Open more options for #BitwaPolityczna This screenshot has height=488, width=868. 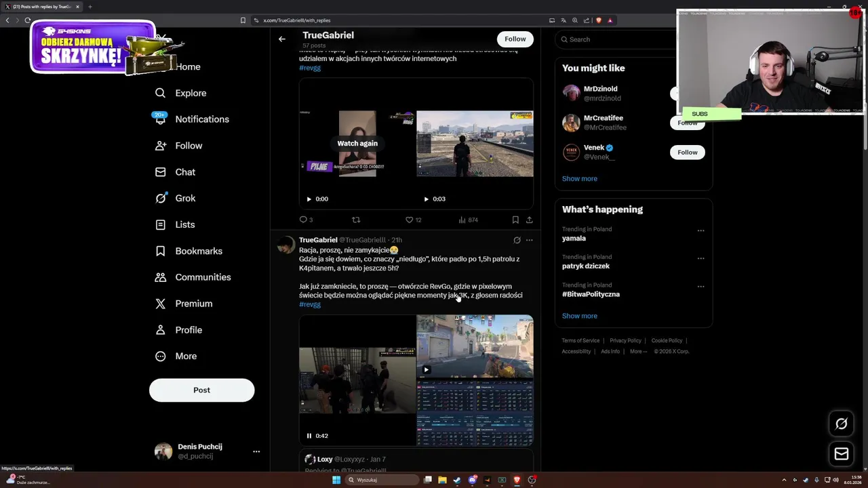pyautogui.click(x=701, y=287)
